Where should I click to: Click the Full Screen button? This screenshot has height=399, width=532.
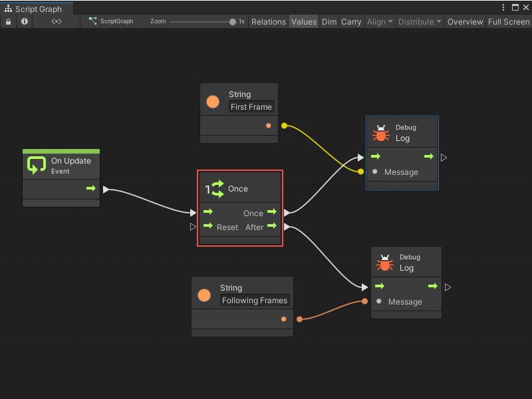pos(508,21)
